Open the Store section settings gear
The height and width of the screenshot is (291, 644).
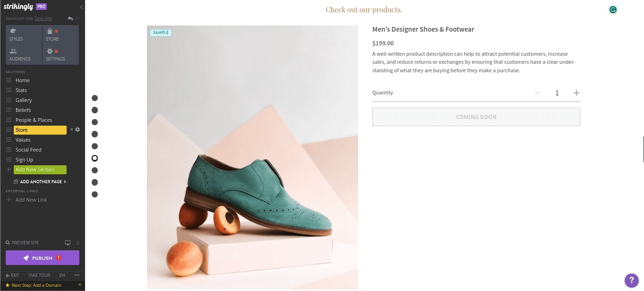pyautogui.click(x=77, y=129)
